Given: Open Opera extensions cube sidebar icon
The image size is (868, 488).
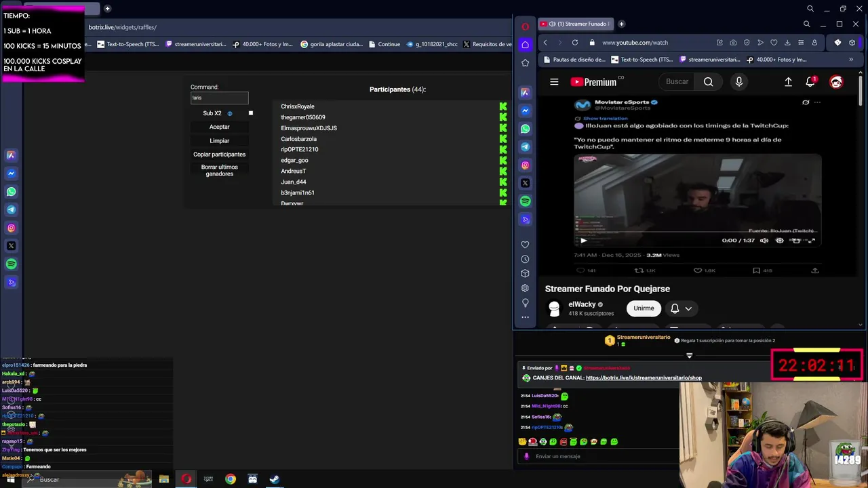Looking at the screenshot, I should pyautogui.click(x=525, y=273).
